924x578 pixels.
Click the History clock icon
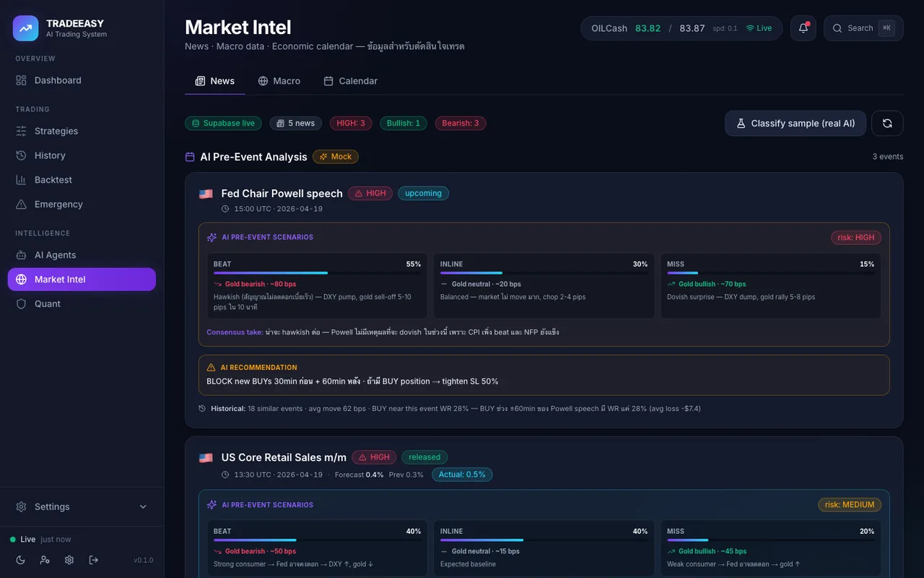pyautogui.click(x=21, y=155)
